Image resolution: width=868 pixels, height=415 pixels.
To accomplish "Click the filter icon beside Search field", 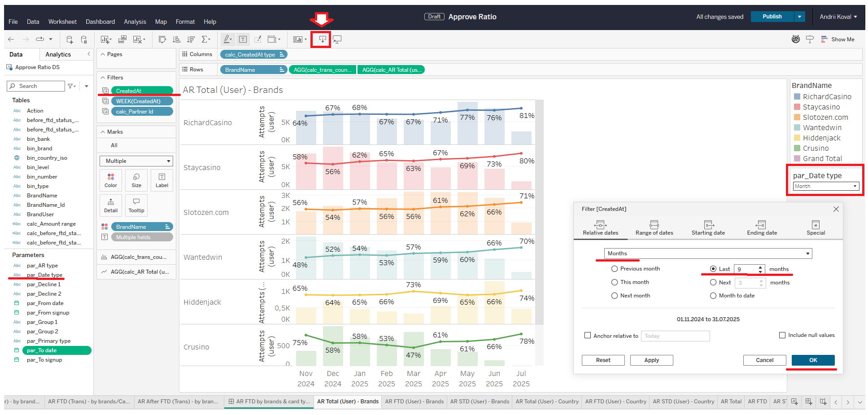I will [71, 86].
